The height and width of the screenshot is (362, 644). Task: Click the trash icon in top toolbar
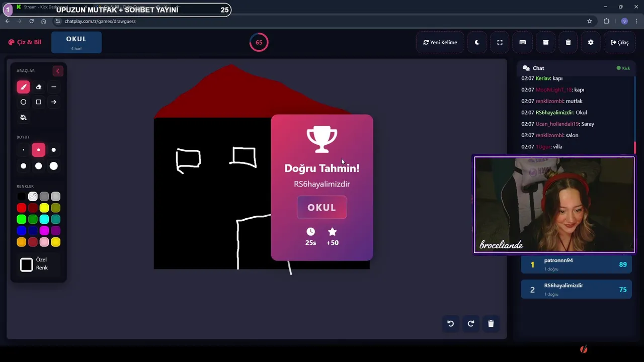568,42
